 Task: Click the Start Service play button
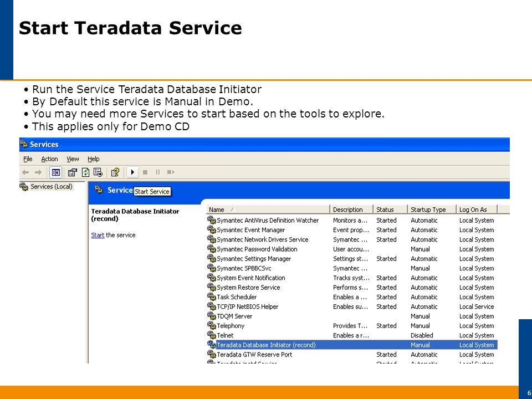132,172
